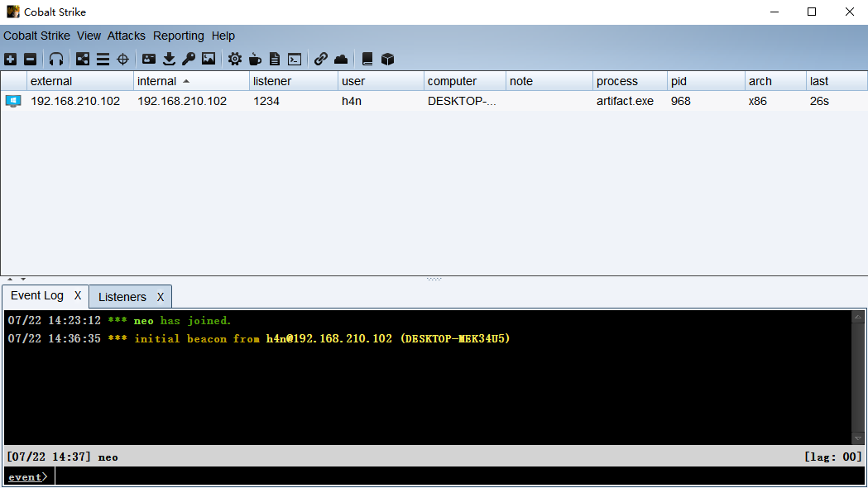The width and height of the screenshot is (868, 488).
Task: Open the Listeners configuration headphones icon
Action: [56, 60]
